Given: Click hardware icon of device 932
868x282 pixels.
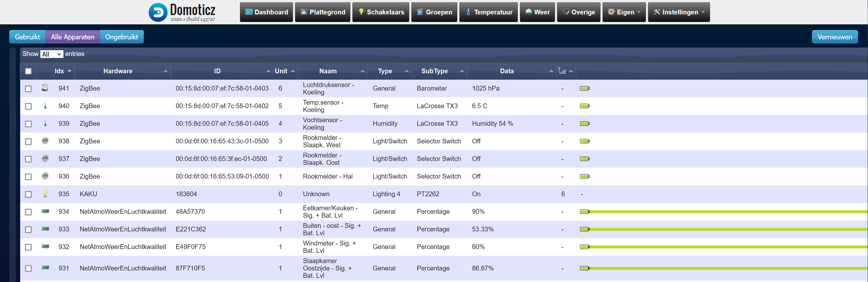Looking at the screenshot, I should 45,246.
